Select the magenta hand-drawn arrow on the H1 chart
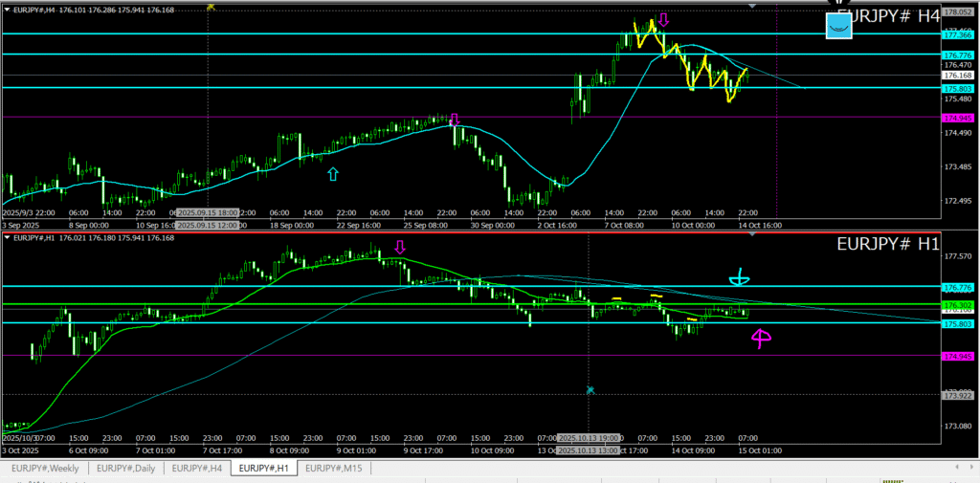This screenshot has width=980, height=483. (x=761, y=336)
